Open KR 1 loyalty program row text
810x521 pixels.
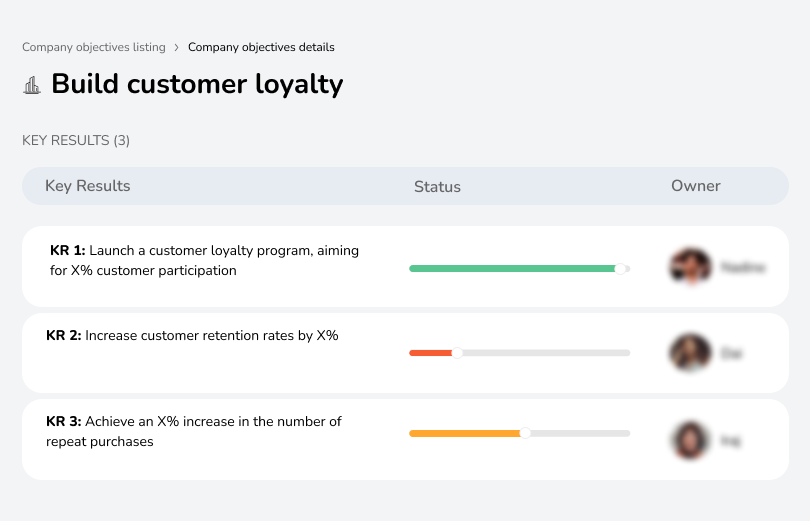(204, 260)
